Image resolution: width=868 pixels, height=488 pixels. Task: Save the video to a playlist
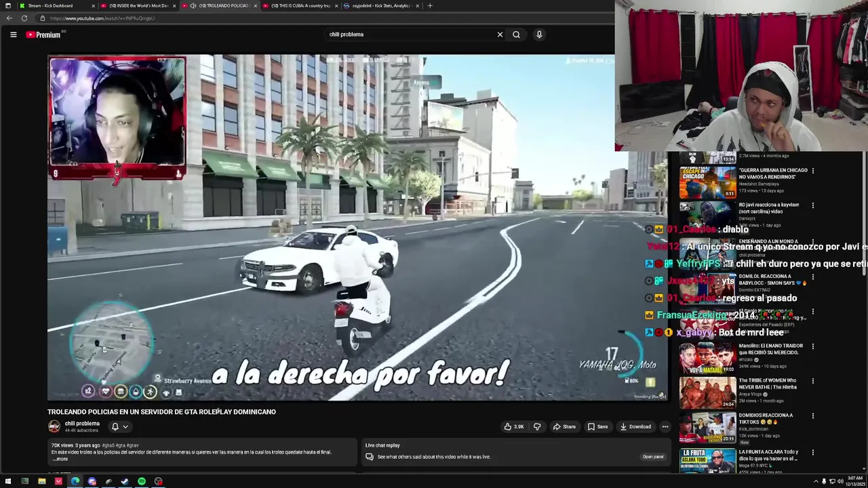597,426
